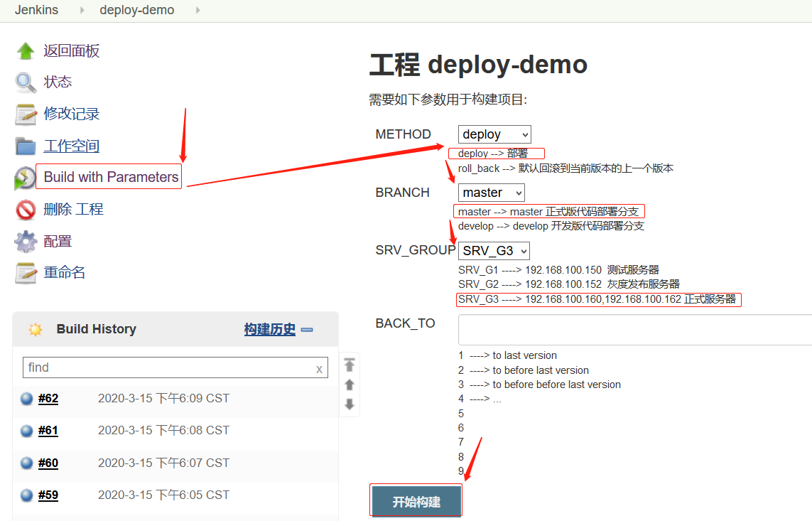The width and height of the screenshot is (812, 521).
Task: Click the blue status ball of build #60
Action: tap(26, 463)
